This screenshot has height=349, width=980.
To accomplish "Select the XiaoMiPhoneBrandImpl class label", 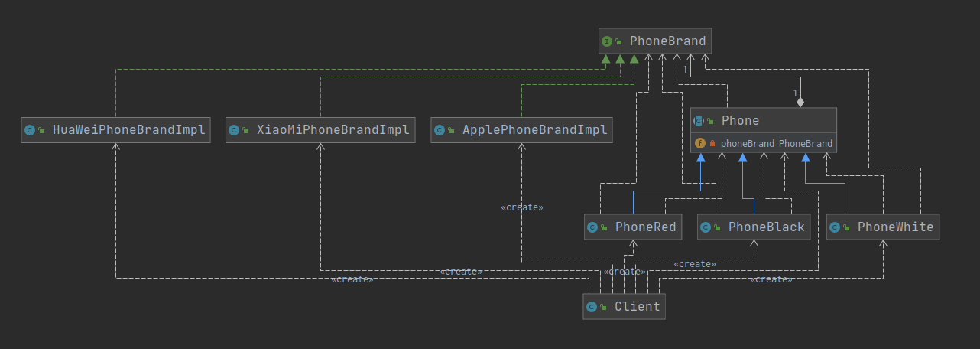I will pyautogui.click(x=333, y=130).
